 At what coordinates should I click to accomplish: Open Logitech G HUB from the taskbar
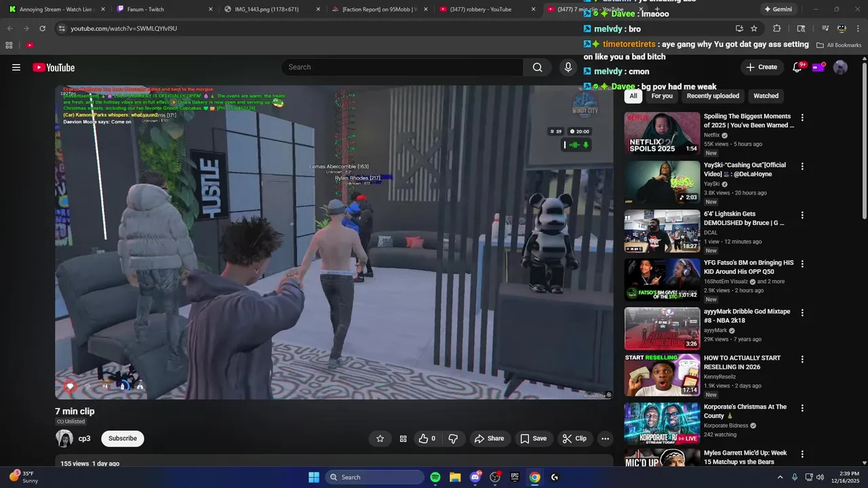pyautogui.click(x=555, y=477)
